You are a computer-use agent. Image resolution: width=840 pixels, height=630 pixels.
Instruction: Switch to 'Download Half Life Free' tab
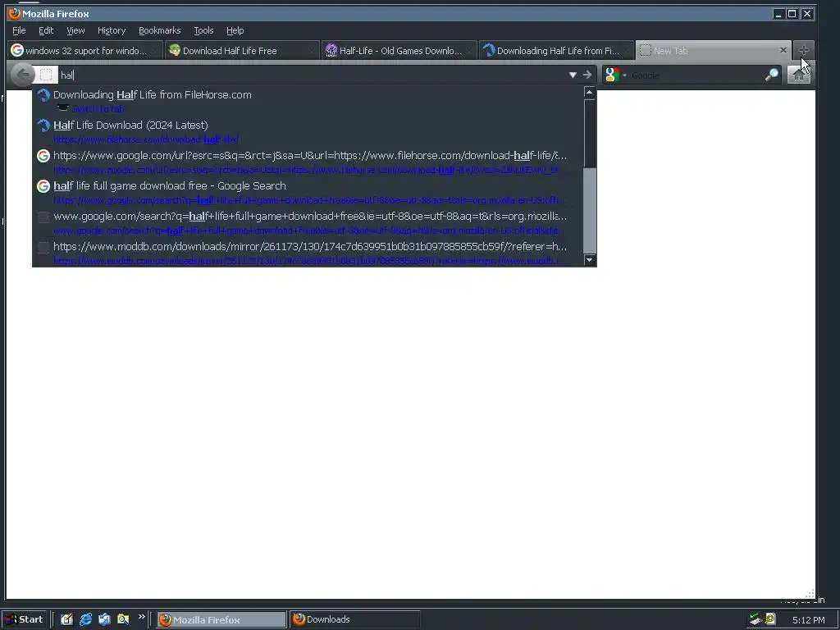tap(242, 50)
